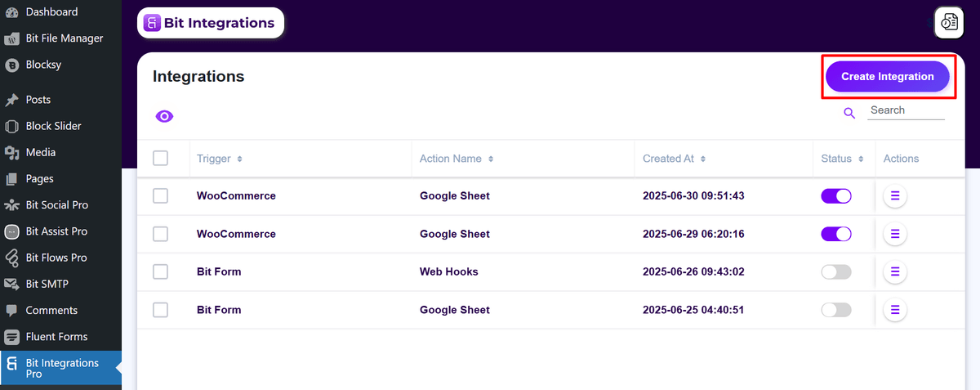Enable status toggle for Web Hooks integration
This screenshot has height=390, width=980.
(836, 272)
